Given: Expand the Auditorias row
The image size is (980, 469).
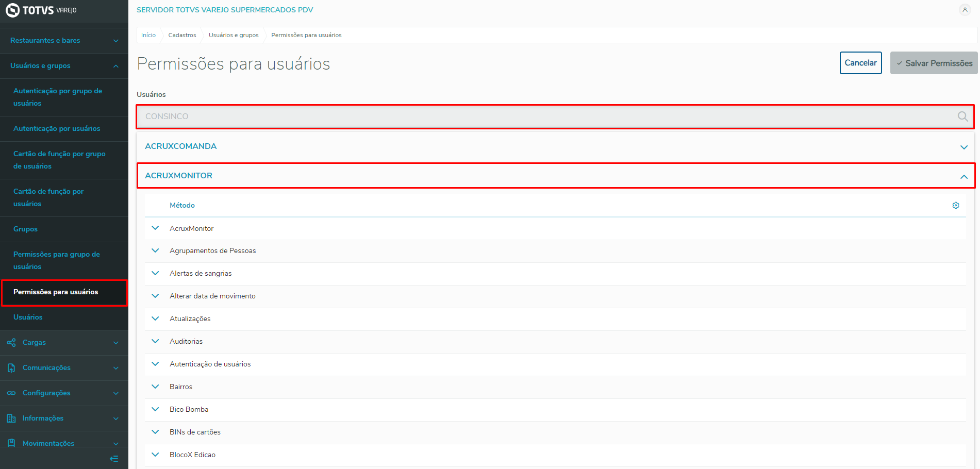Looking at the screenshot, I should (x=155, y=341).
